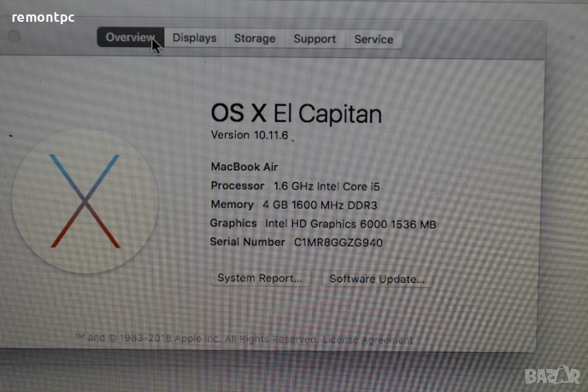This screenshot has width=588, height=392.
Task: Open the Storage tab
Action: click(254, 38)
